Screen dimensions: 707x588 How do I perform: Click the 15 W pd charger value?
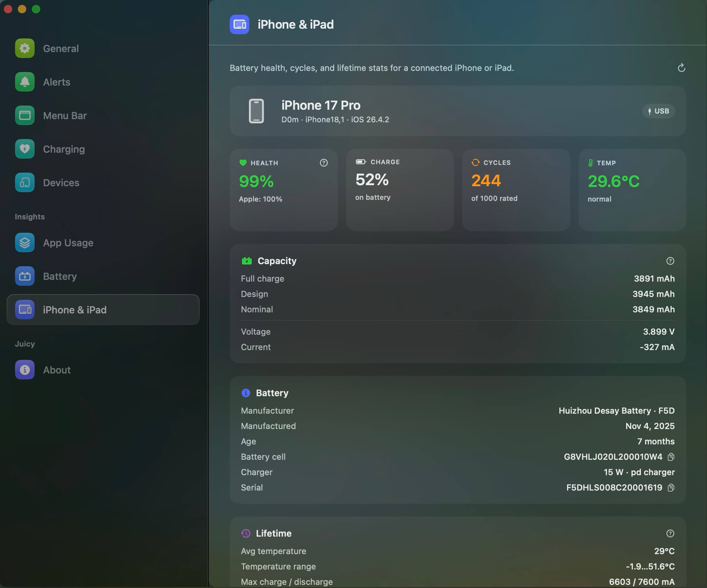[x=639, y=472]
